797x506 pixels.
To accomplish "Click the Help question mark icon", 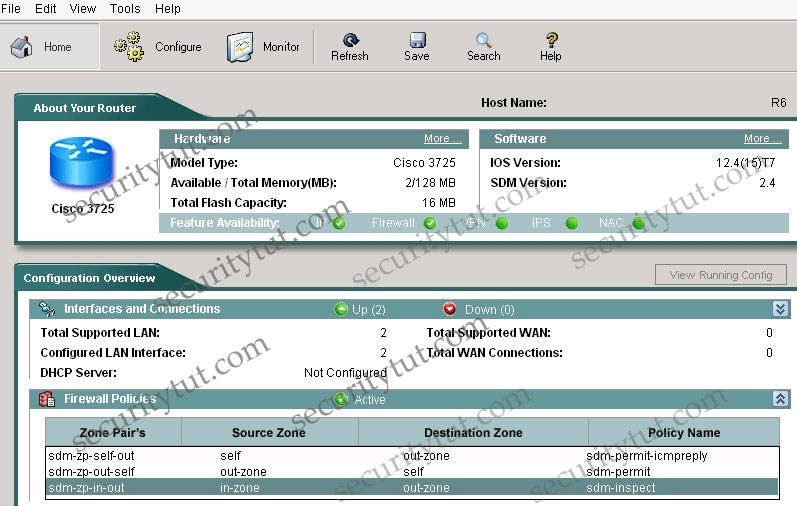I will tap(551, 40).
